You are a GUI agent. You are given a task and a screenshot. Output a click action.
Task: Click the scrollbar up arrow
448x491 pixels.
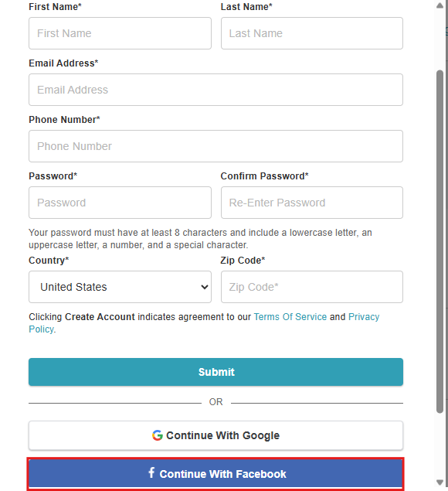pos(440,5)
